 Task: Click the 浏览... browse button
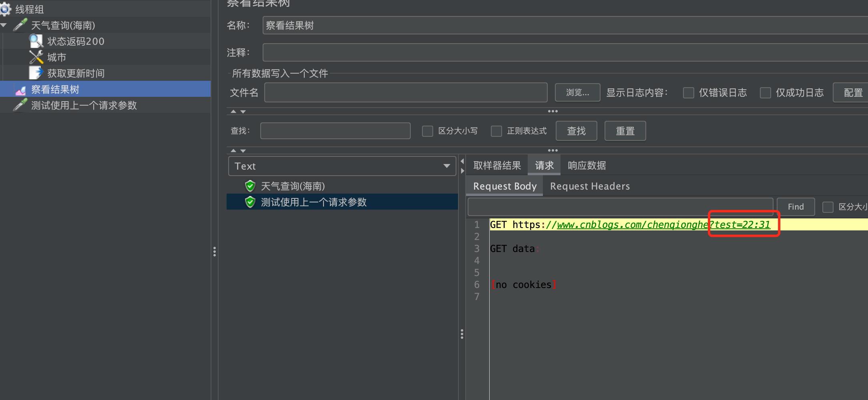pyautogui.click(x=577, y=92)
